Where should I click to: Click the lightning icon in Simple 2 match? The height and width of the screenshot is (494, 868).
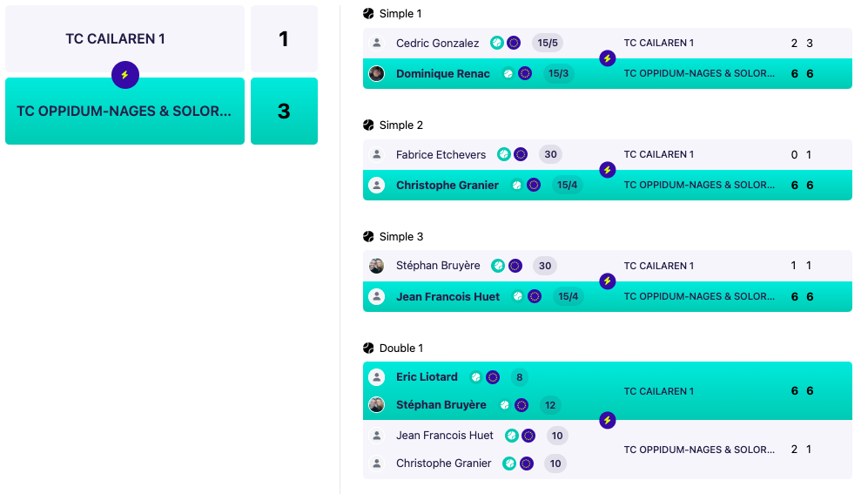coord(608,170)
